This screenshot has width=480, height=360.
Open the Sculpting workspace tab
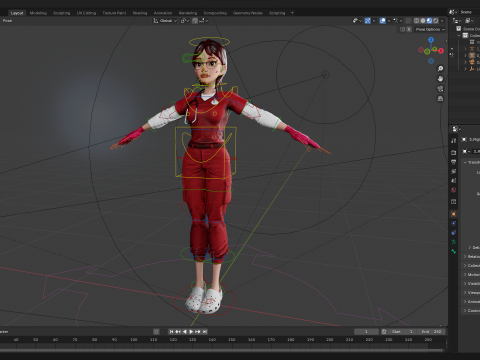[62, 13]
